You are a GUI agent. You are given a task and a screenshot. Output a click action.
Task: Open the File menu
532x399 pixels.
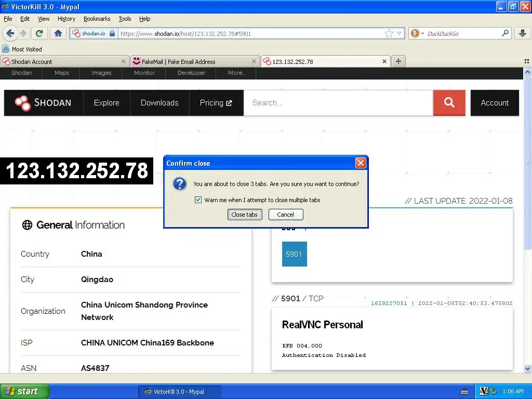pyautogui.click(x=8, y=19)
